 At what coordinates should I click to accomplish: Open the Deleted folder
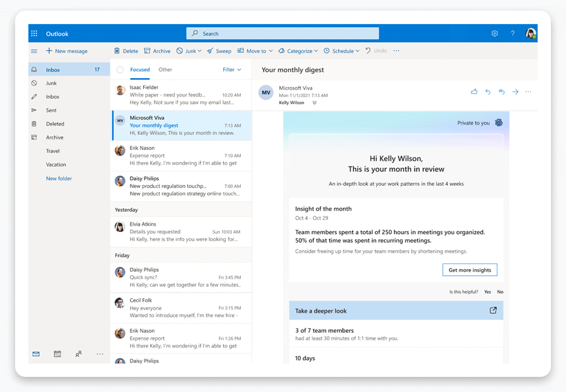(x=69, y=124)
